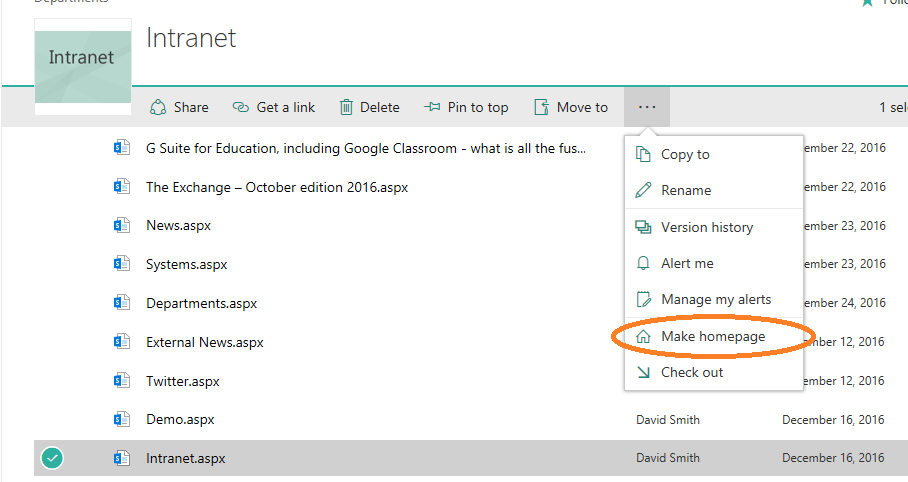Open The Exchange – October edition 2016.aspx
Screen dimensions: 908x482
pos(277,187)
